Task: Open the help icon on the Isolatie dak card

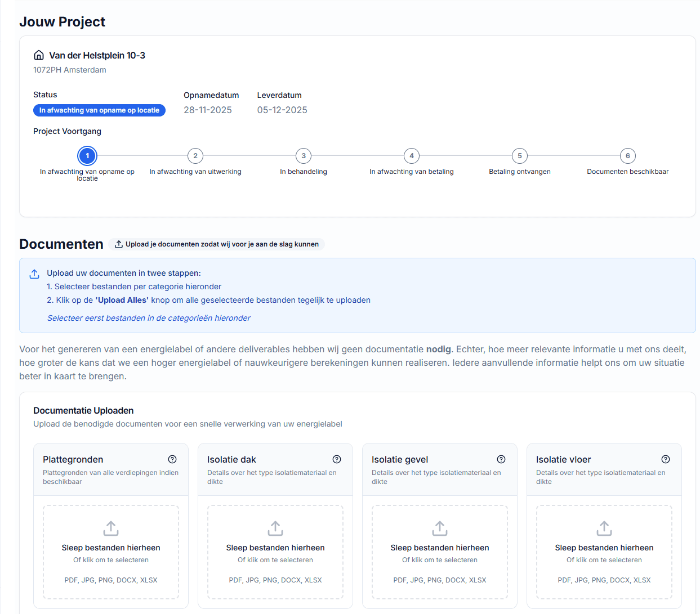Action: click(337, 459)
